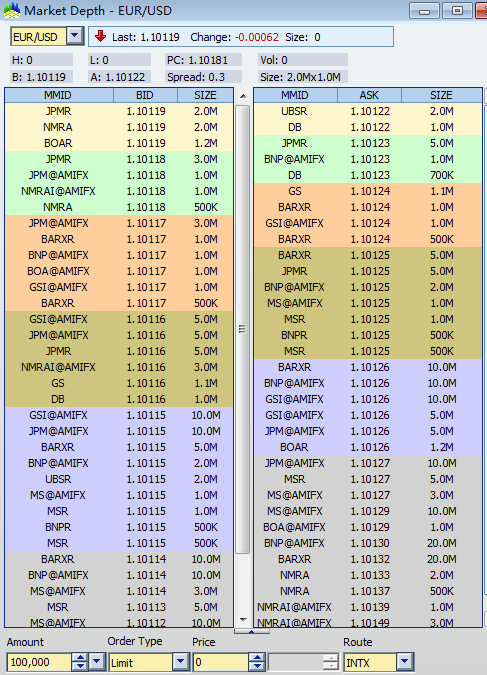Screen dimensions: 487x675
Task: Click the PC: 1.10181 field
Action: click(203, 60)
